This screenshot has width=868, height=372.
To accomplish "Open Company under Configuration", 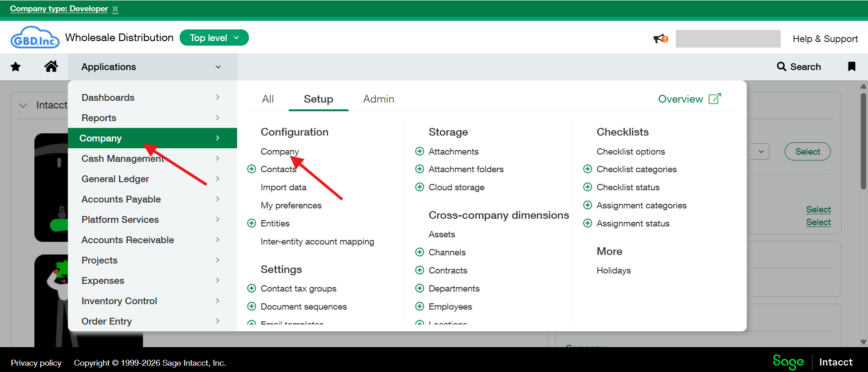I will click(x=279, y=151).
